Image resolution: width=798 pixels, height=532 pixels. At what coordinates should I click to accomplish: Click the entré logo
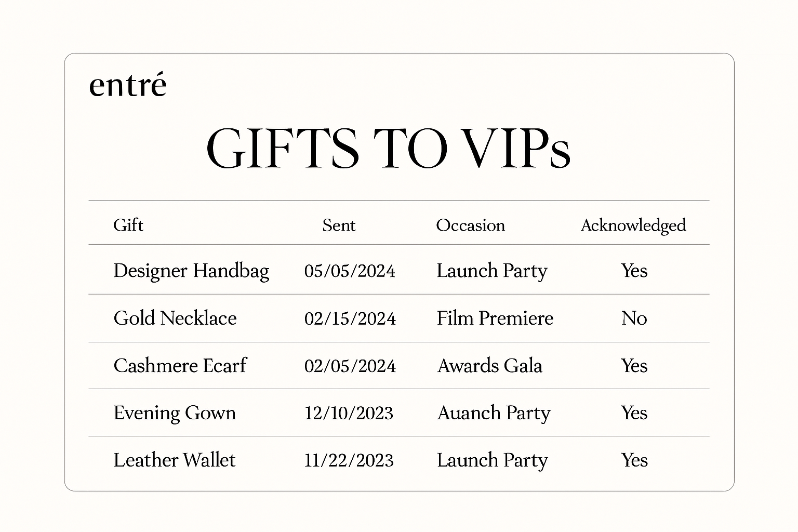coord(127,86)
